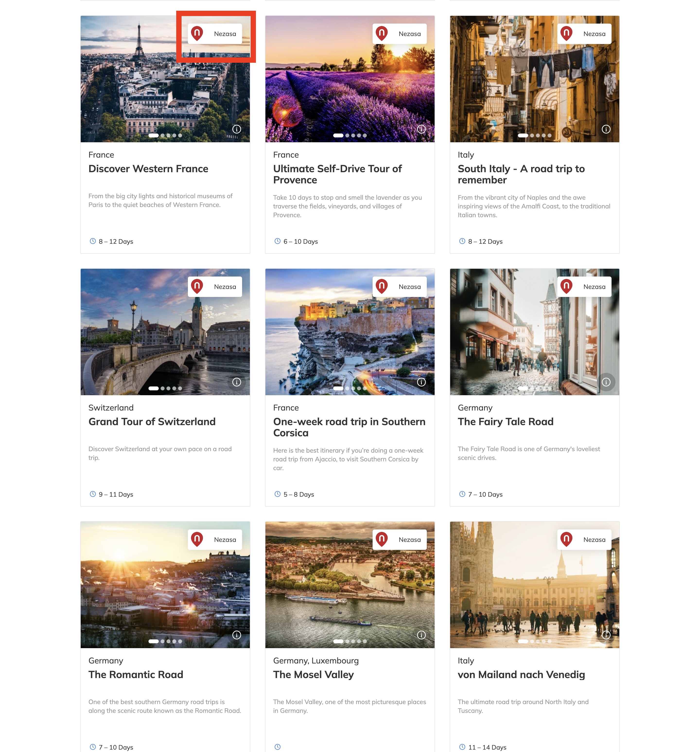Click '7 – 10 Days' on Fairy Tale Road card
This screenshot has height=752, width=700.
[x=485, y=494]
